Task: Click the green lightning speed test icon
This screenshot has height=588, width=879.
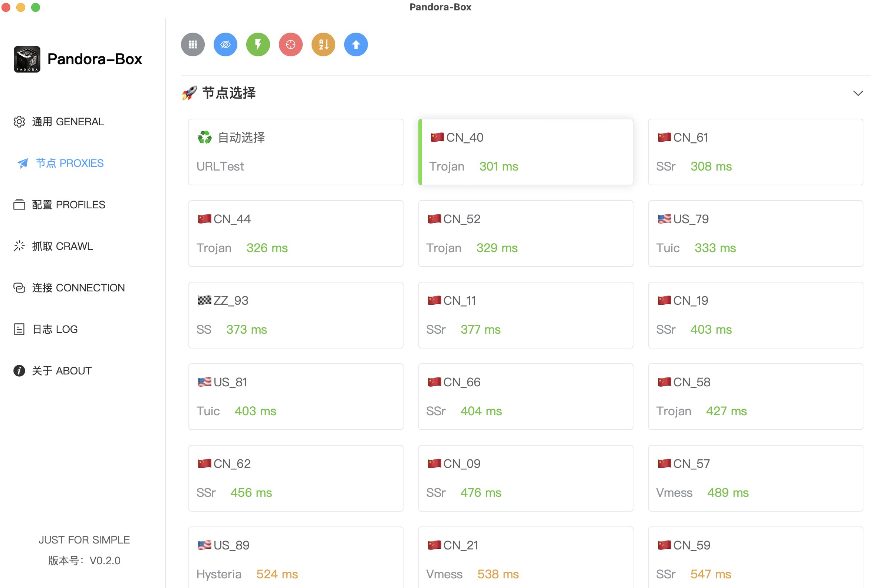Action: click(x=258, y=44)
